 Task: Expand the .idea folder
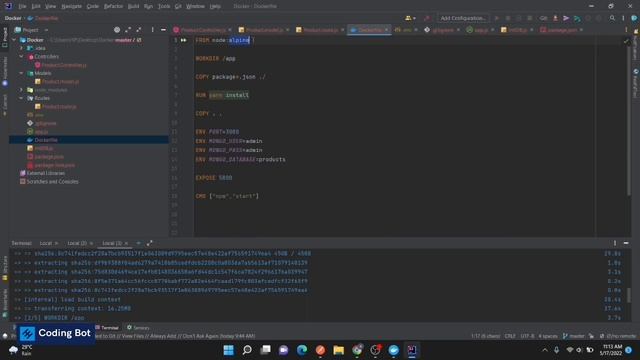pyautogui.click(x=22, y=48)
